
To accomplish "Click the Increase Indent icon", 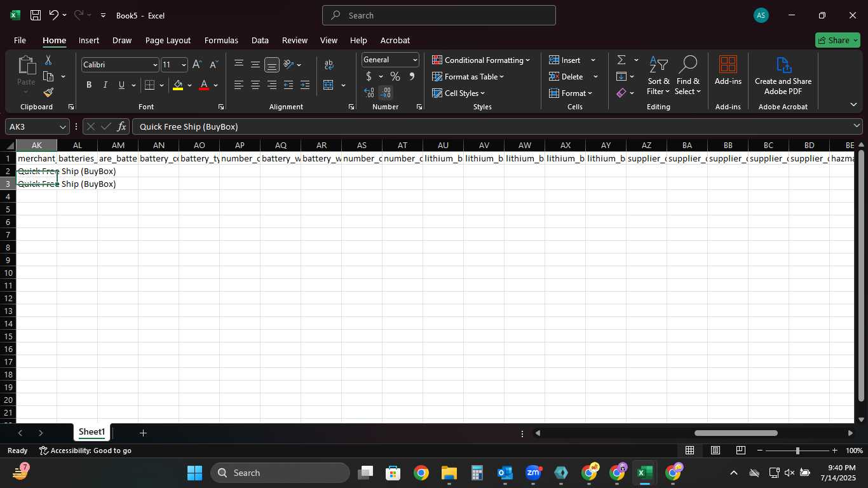I will pyautogui.click(x=305, y=85).
